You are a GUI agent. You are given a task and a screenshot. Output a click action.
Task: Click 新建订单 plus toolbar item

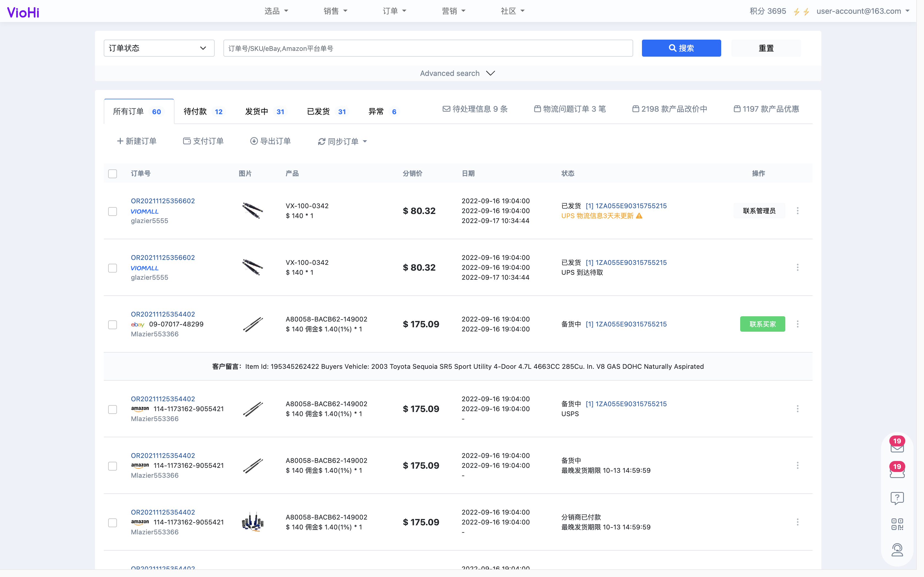(137, 141)
